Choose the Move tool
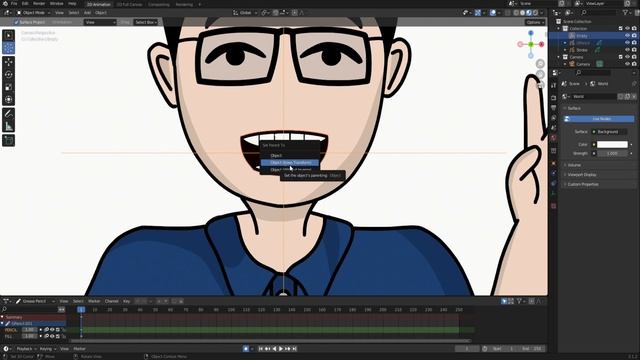Viewport: 640px width, 360px height. 9,62
